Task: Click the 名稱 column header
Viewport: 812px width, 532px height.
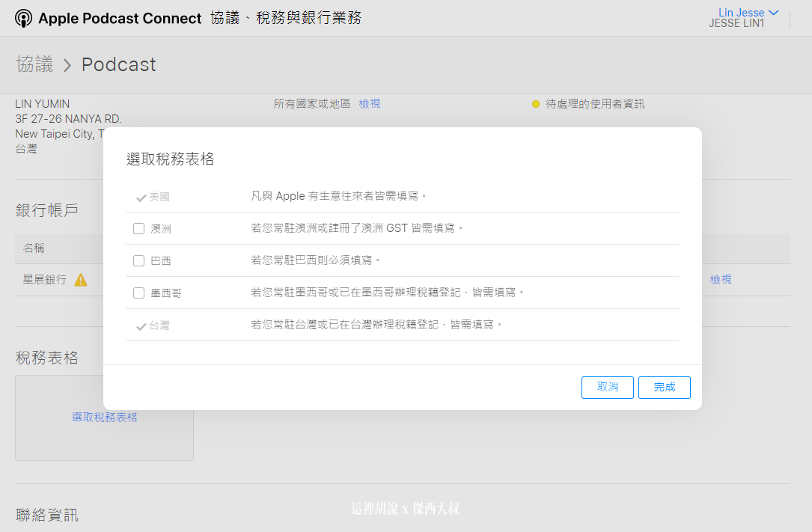Action: pos(34,248)
